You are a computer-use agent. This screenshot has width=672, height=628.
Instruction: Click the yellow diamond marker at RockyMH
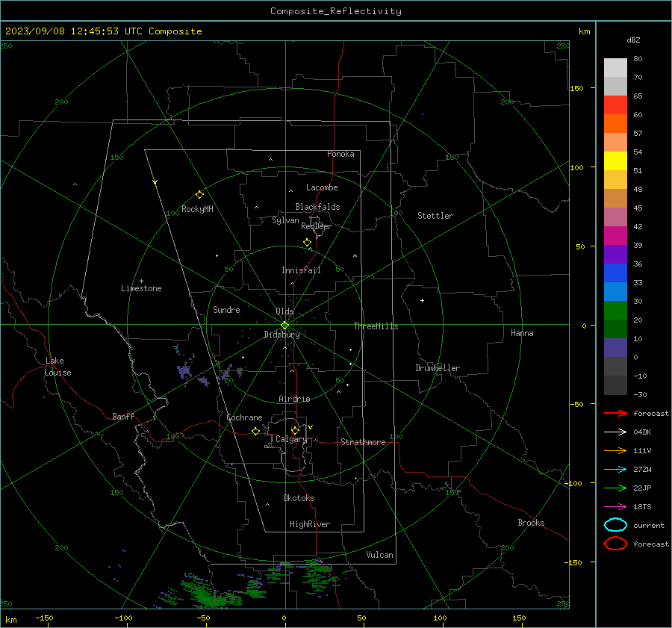point(199,195)
